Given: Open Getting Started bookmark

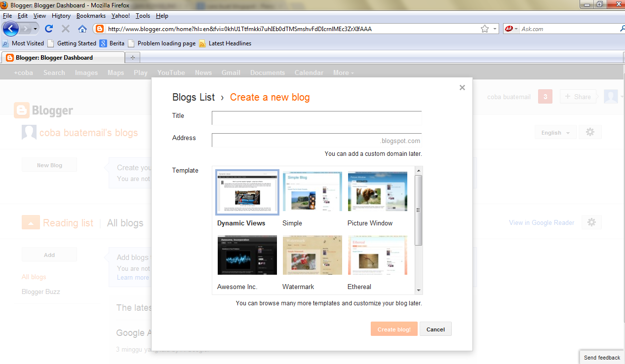Looking at the screenshot, I should (x=72, y=43).
